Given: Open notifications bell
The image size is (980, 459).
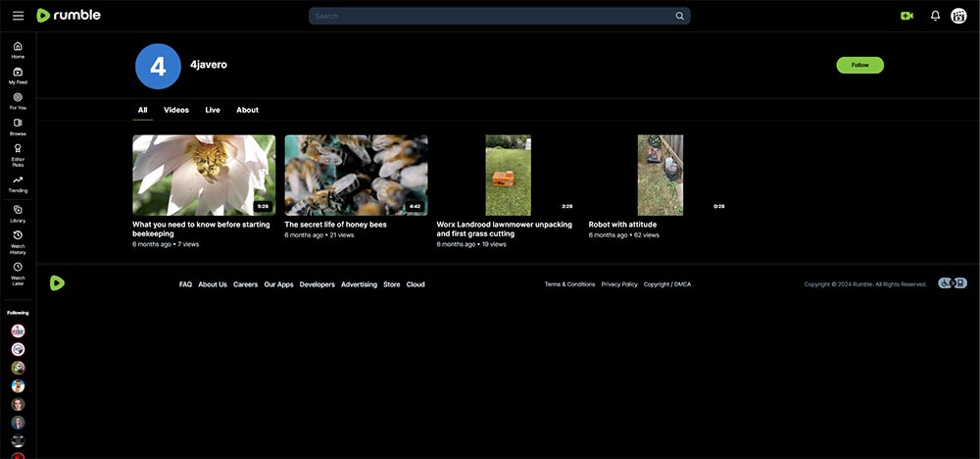Looking at the screenshot, I should (x=935, y=17).
